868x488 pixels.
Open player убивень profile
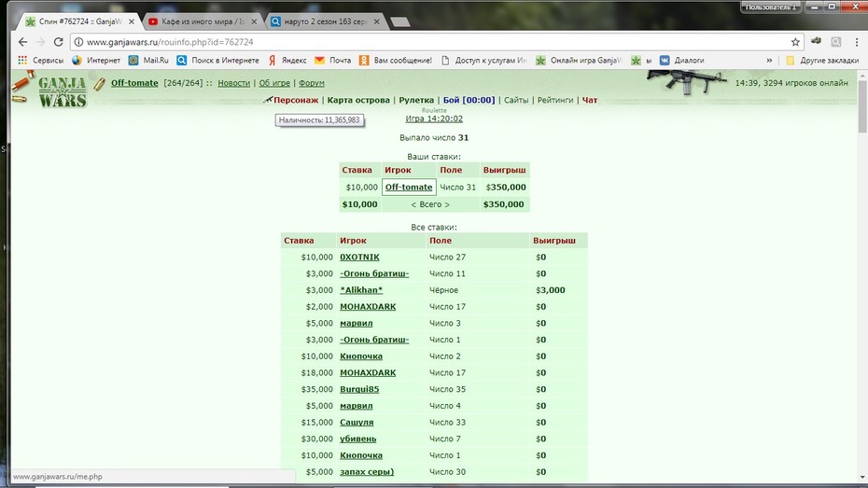(x=357, y=439)
